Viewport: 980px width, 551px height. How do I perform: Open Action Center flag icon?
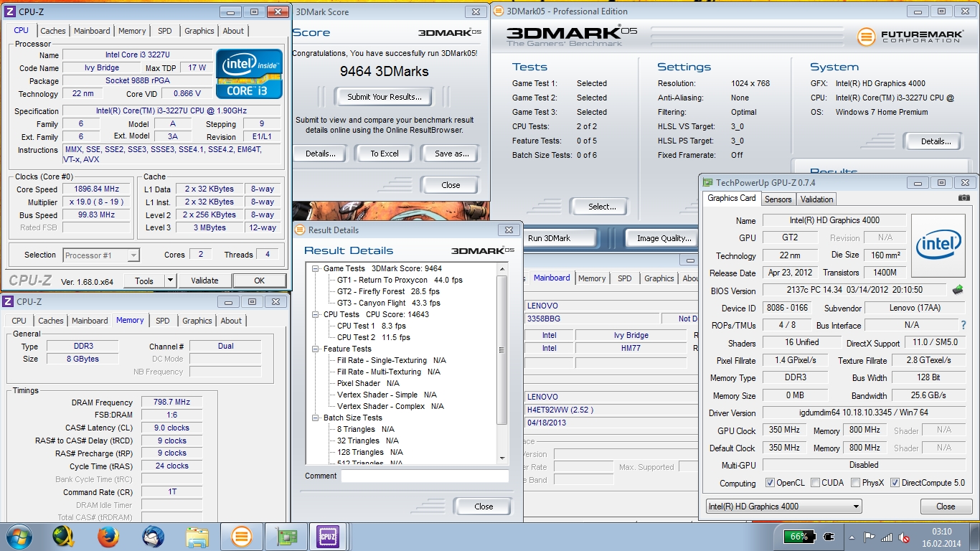coord(869,537)
